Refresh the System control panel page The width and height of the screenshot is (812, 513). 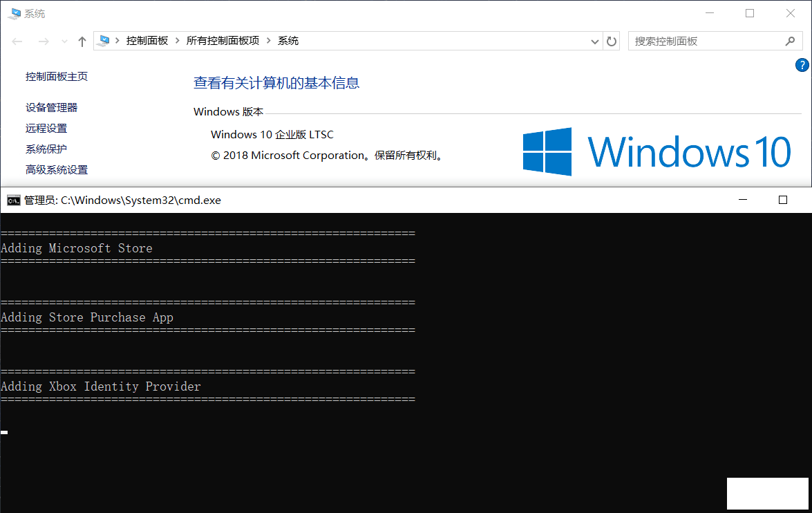coord(612,41)
